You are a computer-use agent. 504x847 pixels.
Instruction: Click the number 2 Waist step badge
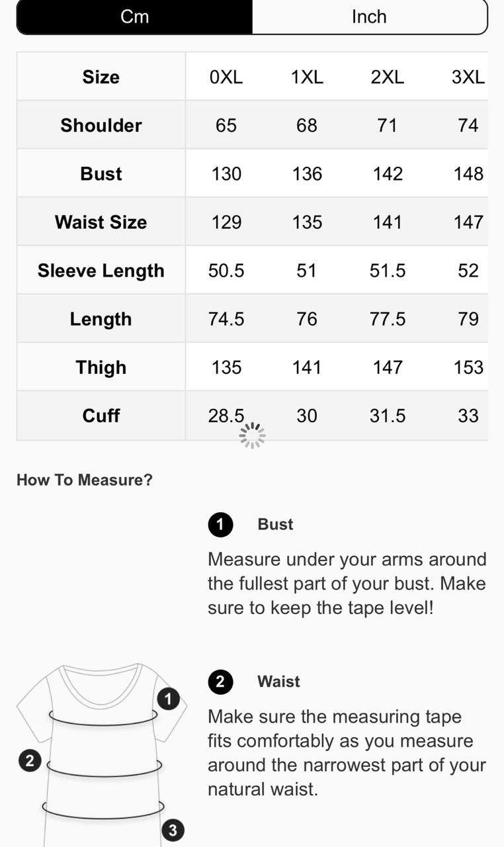coord(220,682)
